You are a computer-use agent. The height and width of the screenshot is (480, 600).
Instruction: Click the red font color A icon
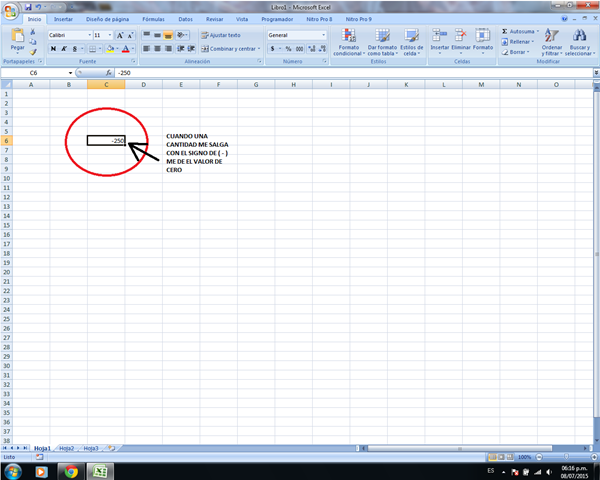[x=126, y=49]
